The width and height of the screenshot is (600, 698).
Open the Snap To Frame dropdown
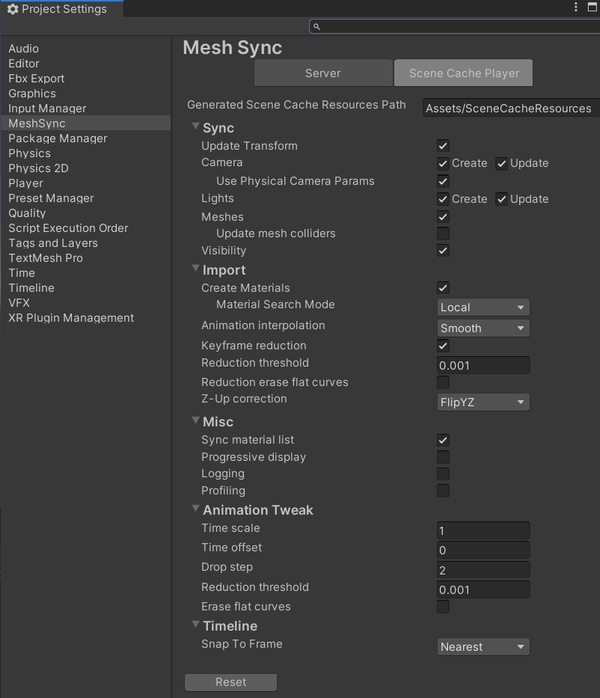(483, 647)
